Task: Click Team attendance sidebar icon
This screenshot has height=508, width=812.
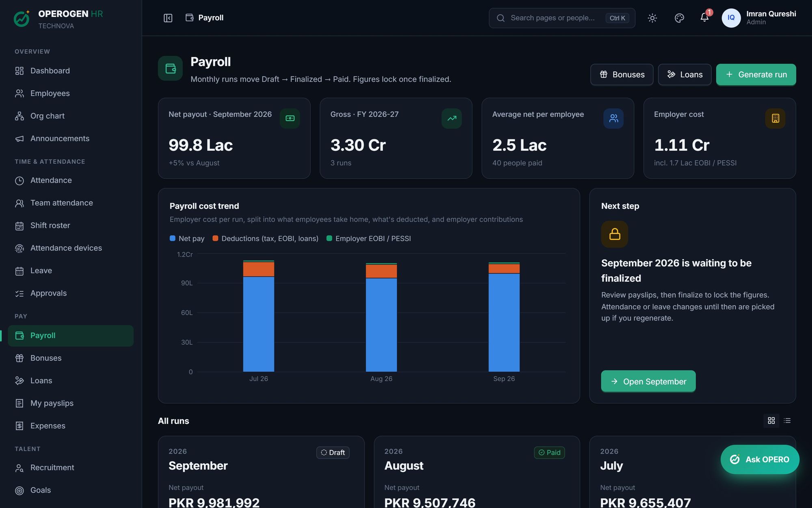Action: [x=19, y=203]
